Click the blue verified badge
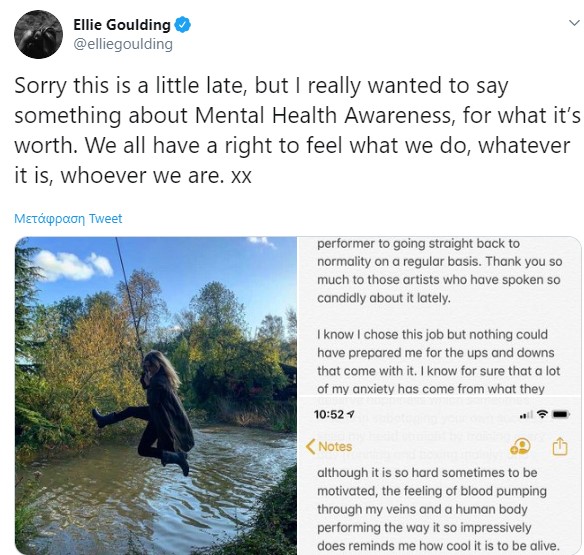584x555 pixels. pos(182,25)
